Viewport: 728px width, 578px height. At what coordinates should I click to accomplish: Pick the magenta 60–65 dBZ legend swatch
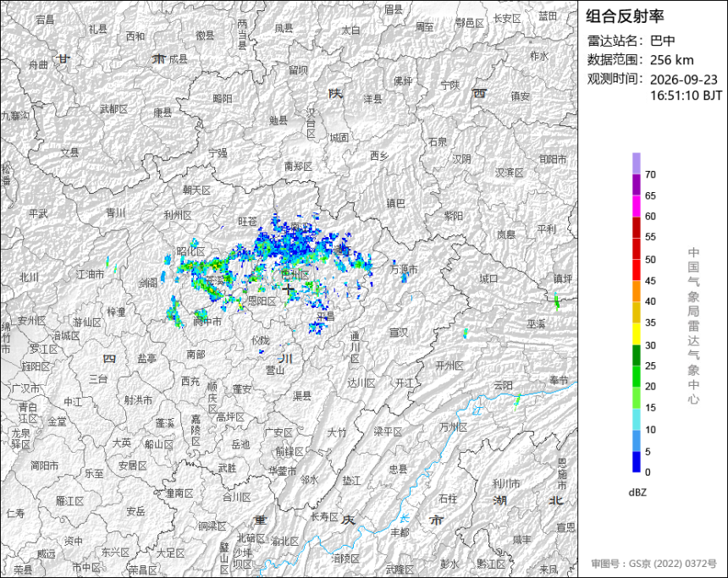pyautogui.click(x=636, y=206)
